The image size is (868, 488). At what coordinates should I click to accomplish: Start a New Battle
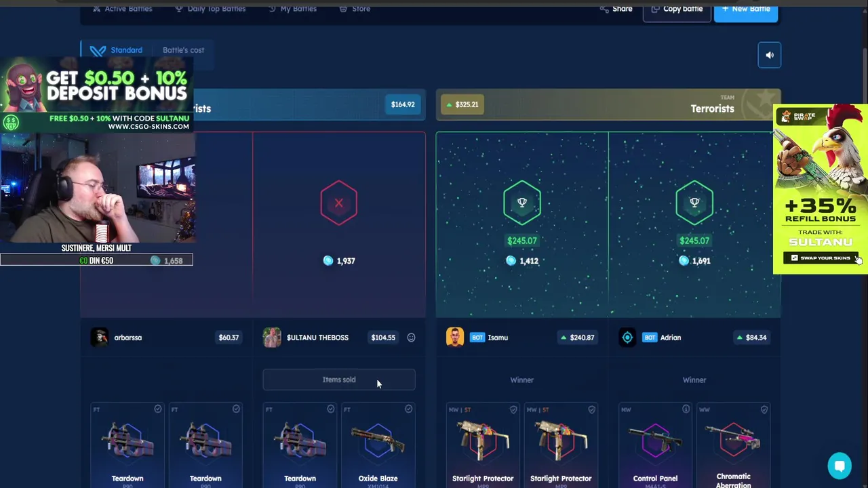pos(746,9)
